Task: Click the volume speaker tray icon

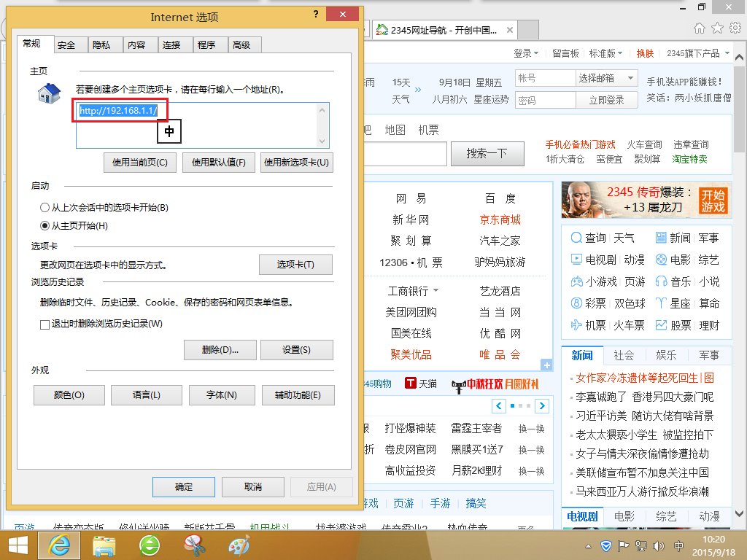Action: coord(660,545)
